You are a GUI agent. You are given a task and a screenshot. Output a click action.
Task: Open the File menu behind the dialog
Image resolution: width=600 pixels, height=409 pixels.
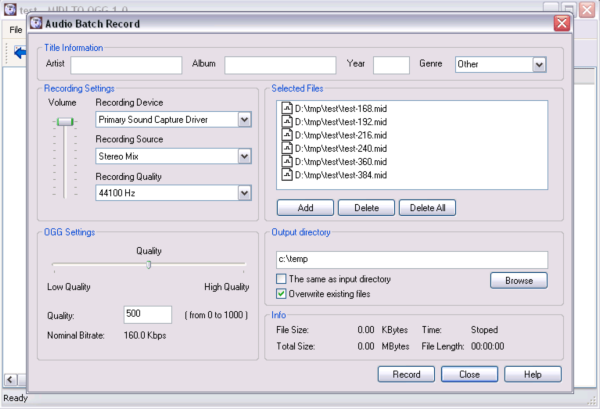pyautogui.click(x=15, y=30)
